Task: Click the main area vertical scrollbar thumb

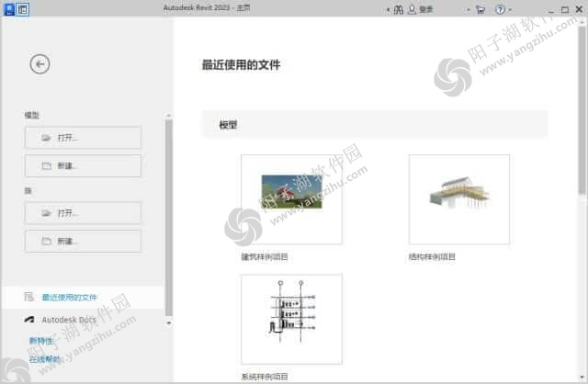Action: 582,108
